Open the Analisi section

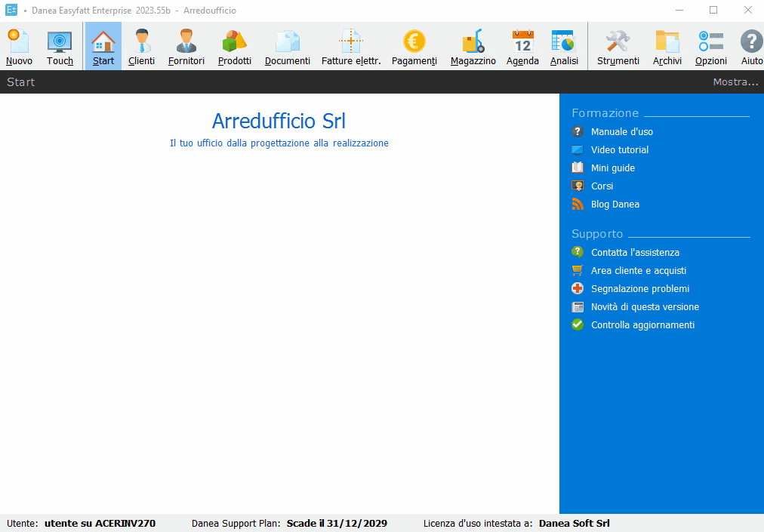click(564, 47)
